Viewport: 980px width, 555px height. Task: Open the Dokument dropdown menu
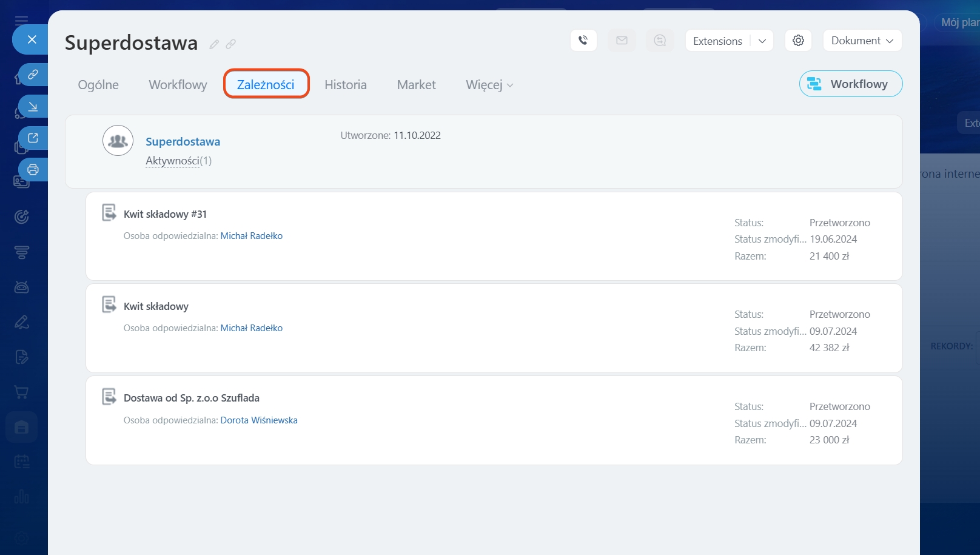(862, 41)
